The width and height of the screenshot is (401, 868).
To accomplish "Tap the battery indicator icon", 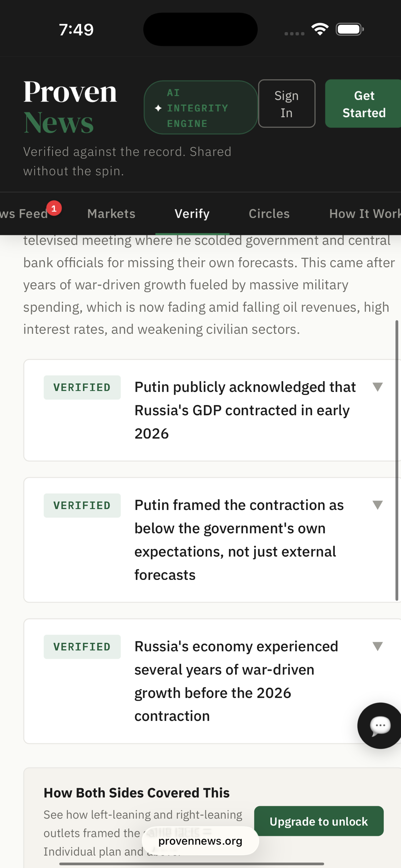I will click(x=350, y=29).
